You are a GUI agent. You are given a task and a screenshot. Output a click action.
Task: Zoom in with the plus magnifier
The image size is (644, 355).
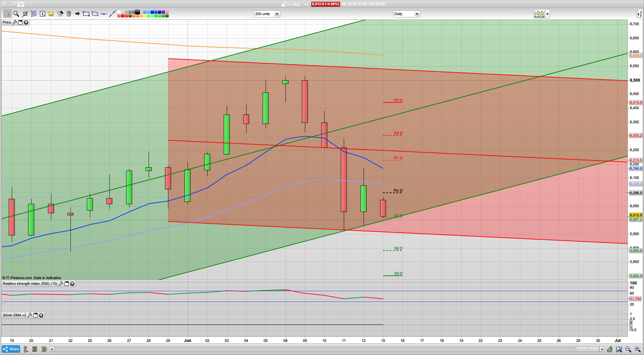(638, 349)
